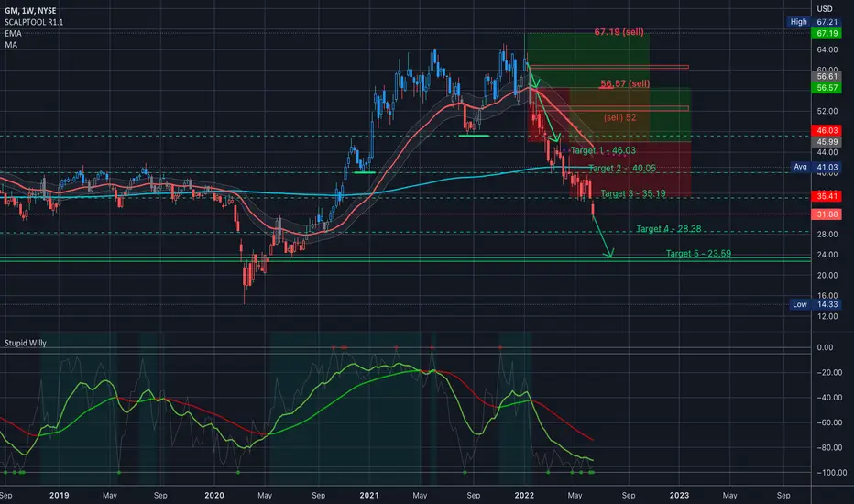Click the 31.88 current price tag

[827, 214]
